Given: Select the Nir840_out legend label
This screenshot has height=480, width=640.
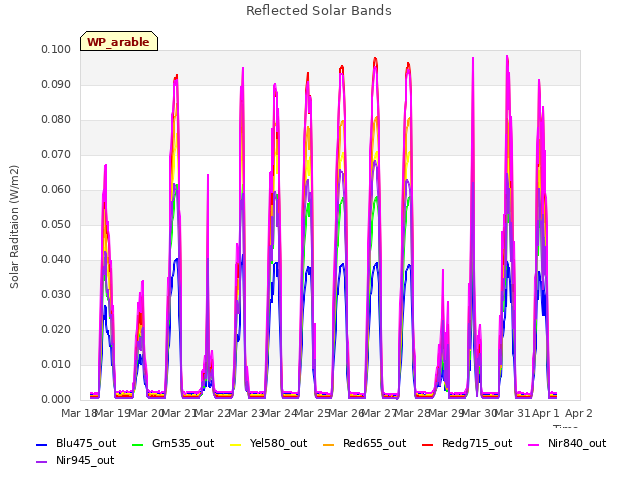Looking at the screenshot, I should pyautogui.click(x=577, y=444).
